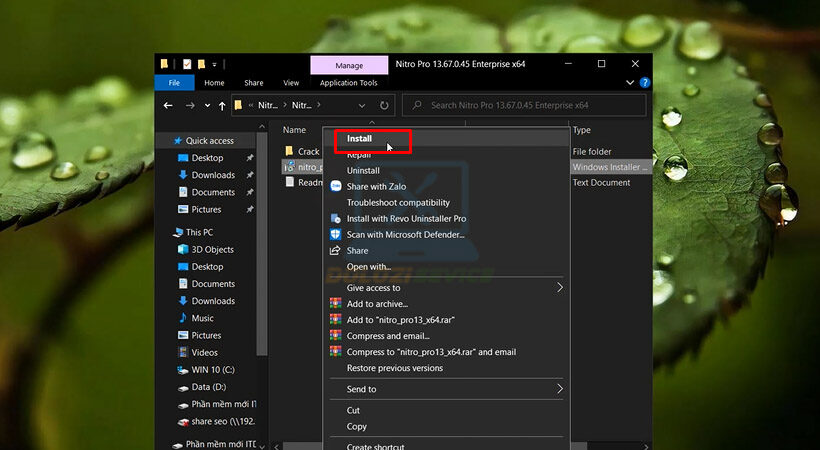This screenshot has height=450, width=820.
Task: Click the 3D Objects icon in sidebar
Action: pyautogui.click(x=183, y=249)
